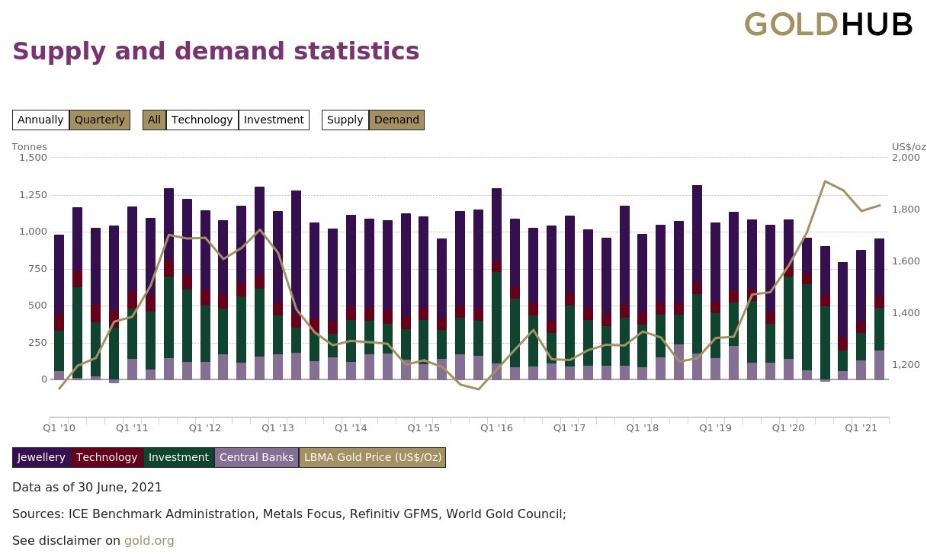The image size is (927, 560).
Task: Click the Q1 '16 bar in chart
Action: [x=497, y=305]
